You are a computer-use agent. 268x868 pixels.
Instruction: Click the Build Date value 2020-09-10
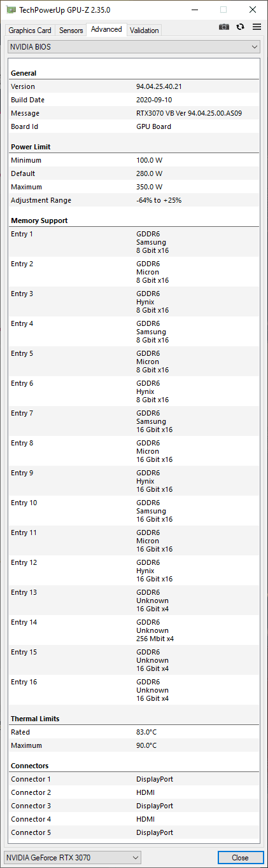click(x=153, y=100)
